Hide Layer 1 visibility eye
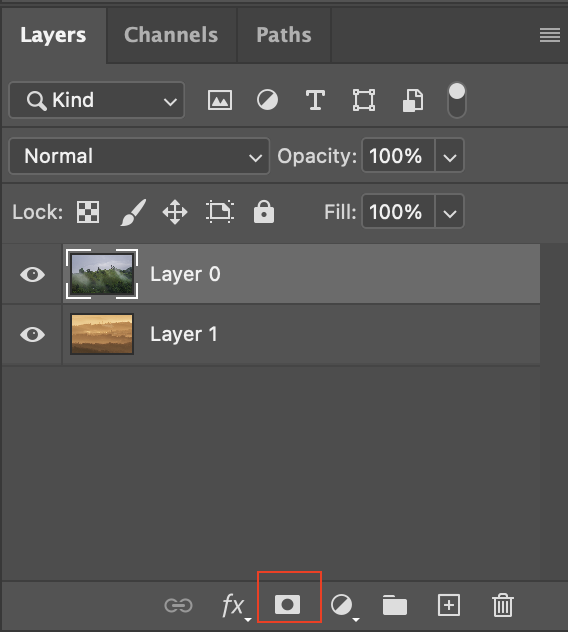The height and width of the screenshot is (632, 568). tap(32, 335)
